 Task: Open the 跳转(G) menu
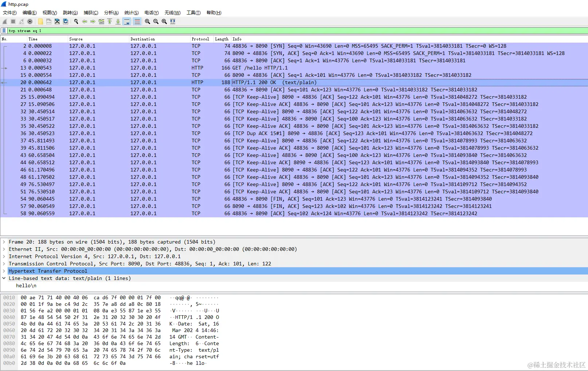tap(70, 13)
